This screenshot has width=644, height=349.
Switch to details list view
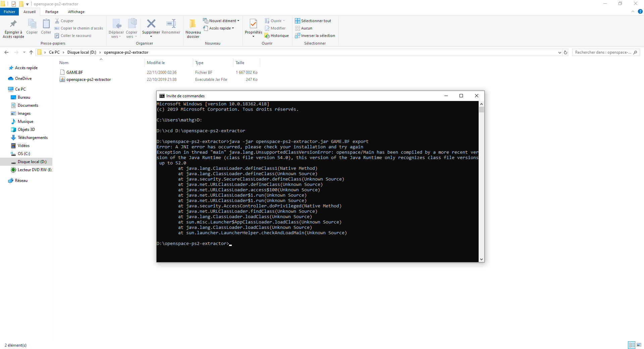632,345
